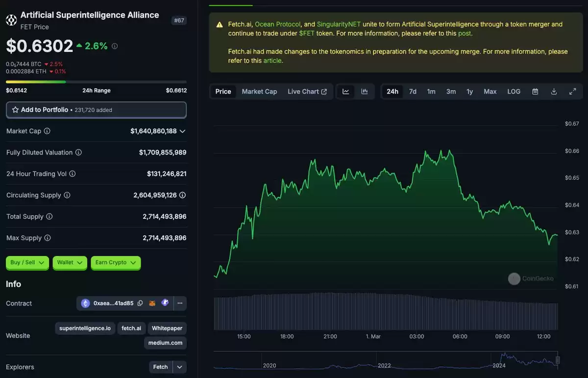Open the 'post' link in notice

coord(464,33)
